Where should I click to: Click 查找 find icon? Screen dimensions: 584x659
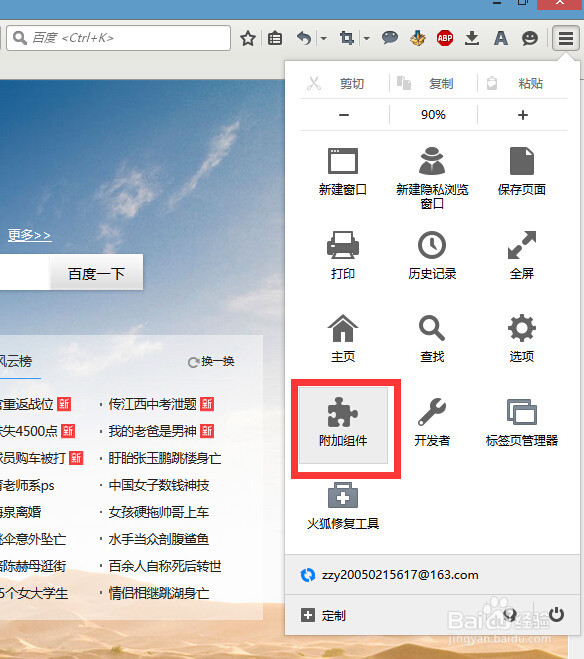(x=432, y=338)
